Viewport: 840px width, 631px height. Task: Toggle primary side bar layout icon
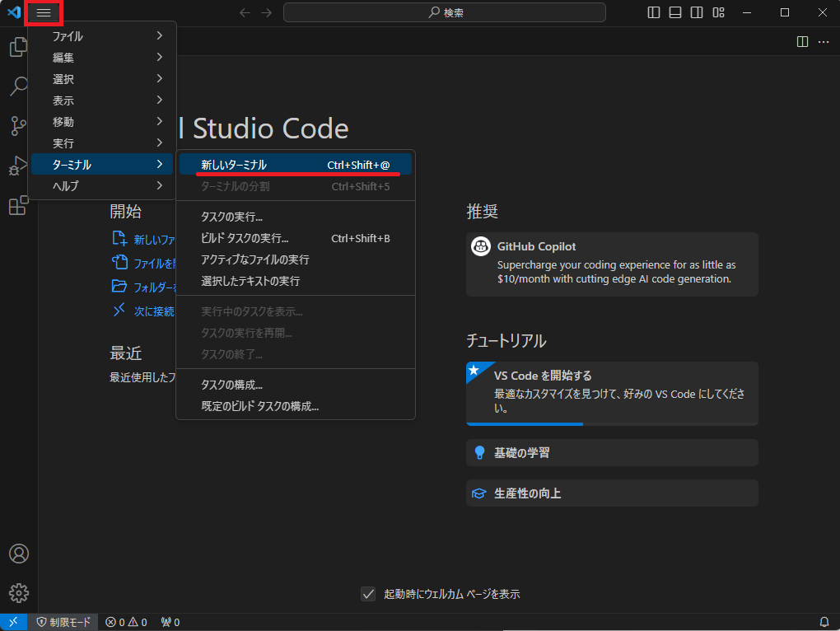[x=654, y=12]
